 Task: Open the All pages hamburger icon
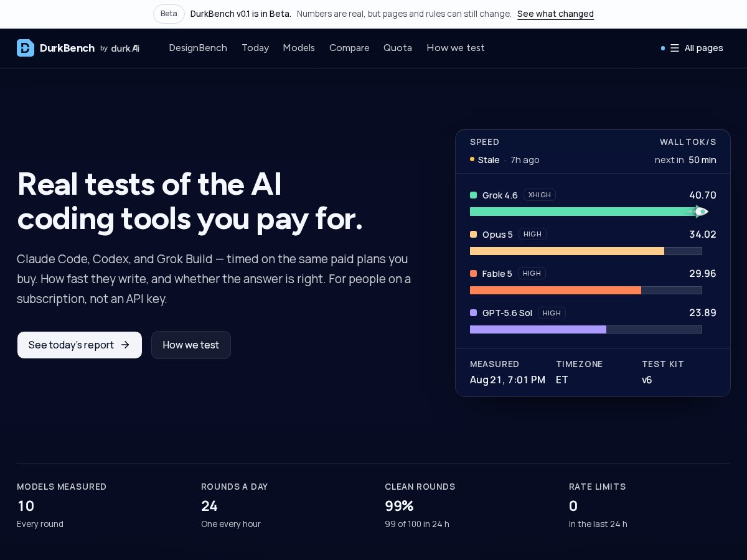click(x=675, y=48)
